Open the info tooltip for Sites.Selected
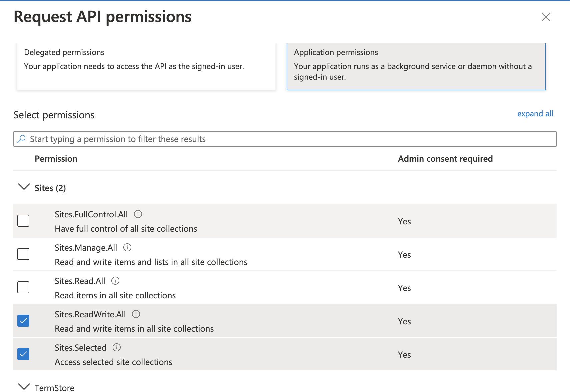The width and height of the screenshot is (570, 392). click(117, 348)
